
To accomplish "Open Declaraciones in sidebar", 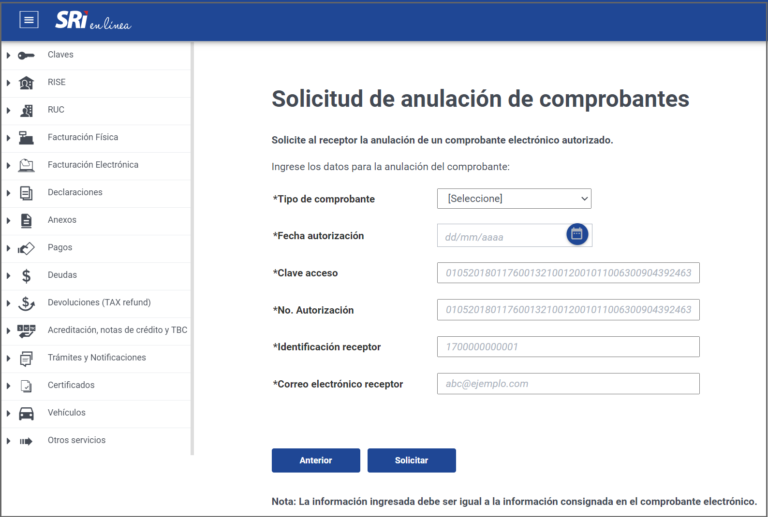I will (x=75, y=192).
